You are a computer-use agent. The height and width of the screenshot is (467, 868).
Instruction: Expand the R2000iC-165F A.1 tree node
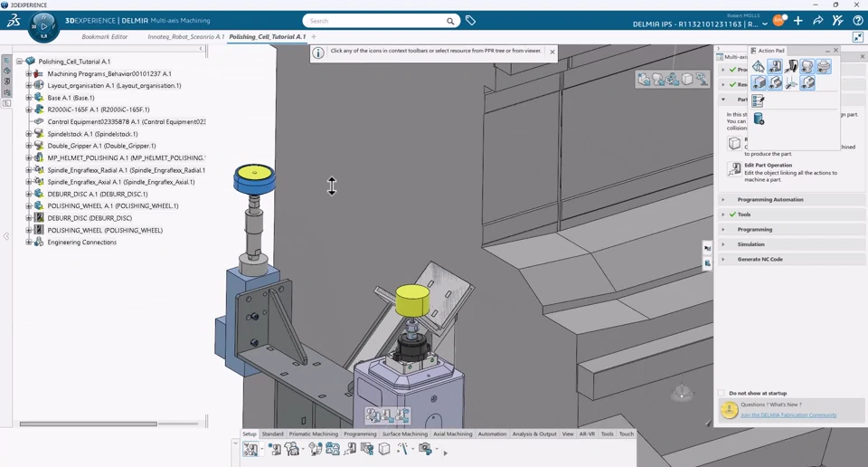click(29, 110)
